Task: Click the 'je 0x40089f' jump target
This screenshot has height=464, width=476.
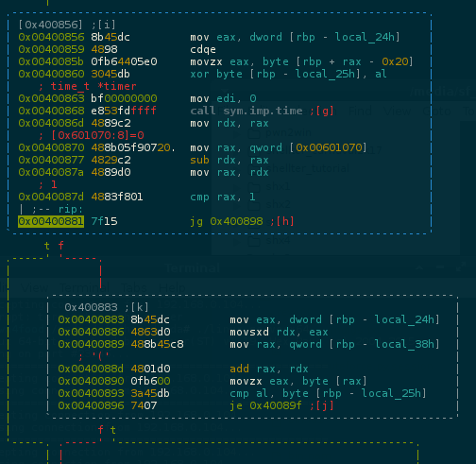Action: [265, 405]
